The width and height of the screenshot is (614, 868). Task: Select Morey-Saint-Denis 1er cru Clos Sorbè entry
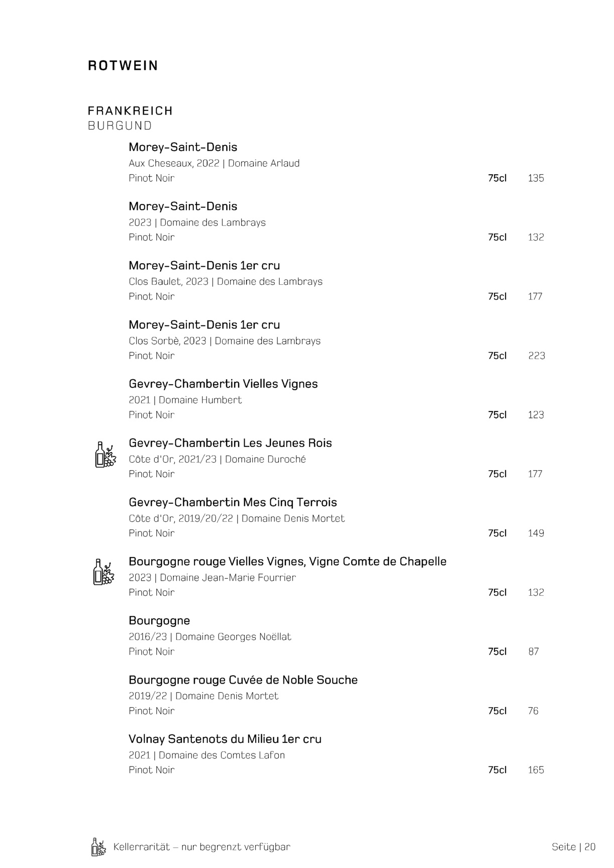click(x=204, y=324)
